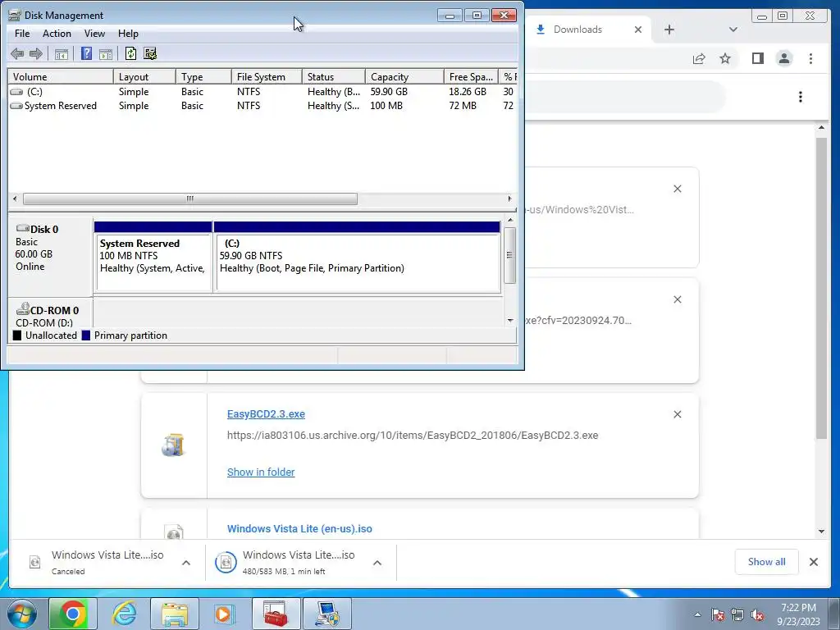Click the Show/Hide Action Pane toolbar icon
The height and width of the screenshot is (630, 840).
point(106,53)
